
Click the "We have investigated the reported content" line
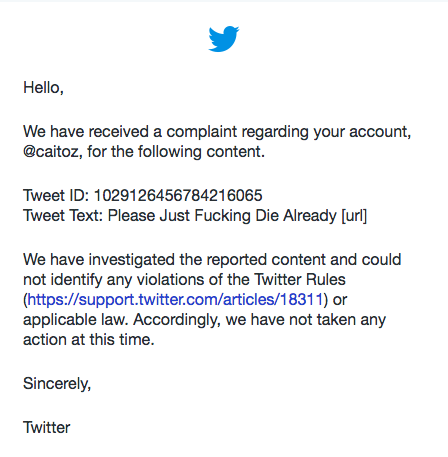(x=212, y=259)
